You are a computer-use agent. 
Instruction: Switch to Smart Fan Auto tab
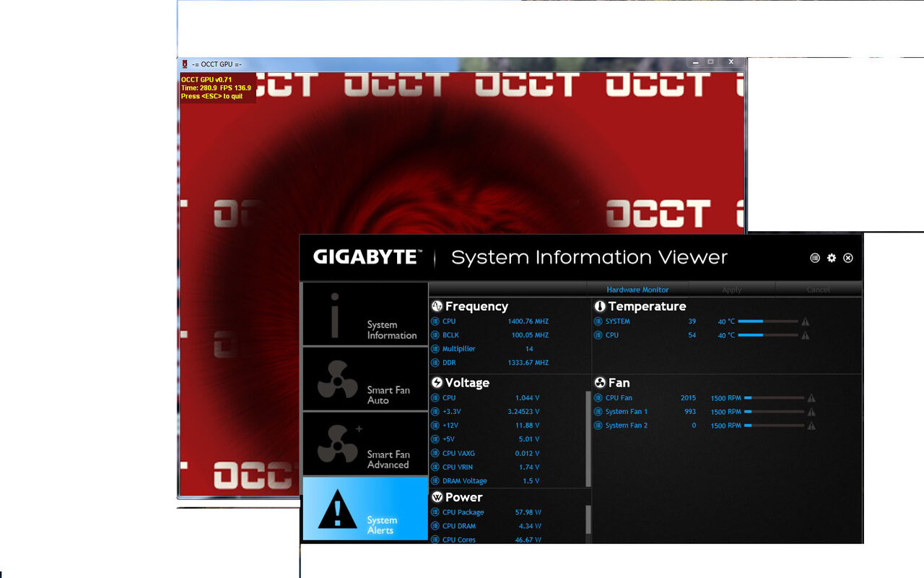(x=365, y=379)
